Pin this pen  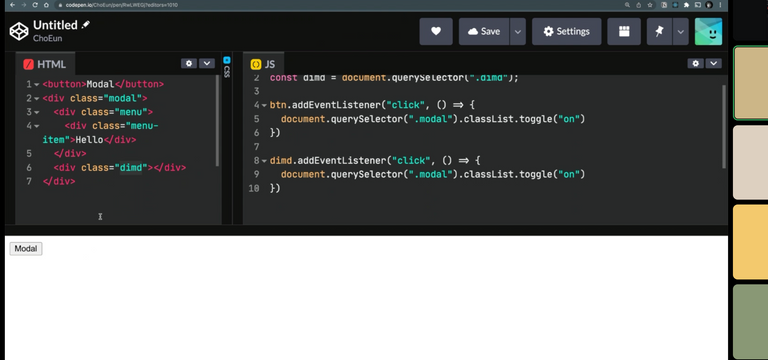[x=659, y=31]
